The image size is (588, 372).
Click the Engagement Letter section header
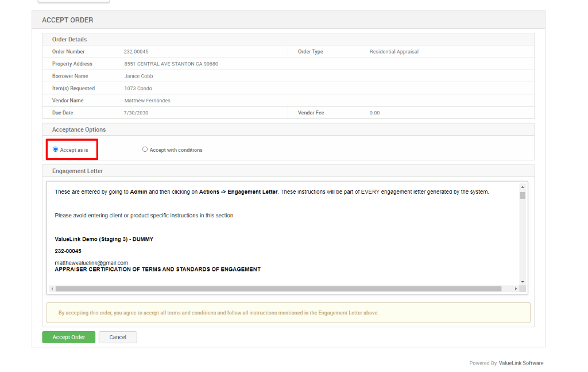pos(78,171)
